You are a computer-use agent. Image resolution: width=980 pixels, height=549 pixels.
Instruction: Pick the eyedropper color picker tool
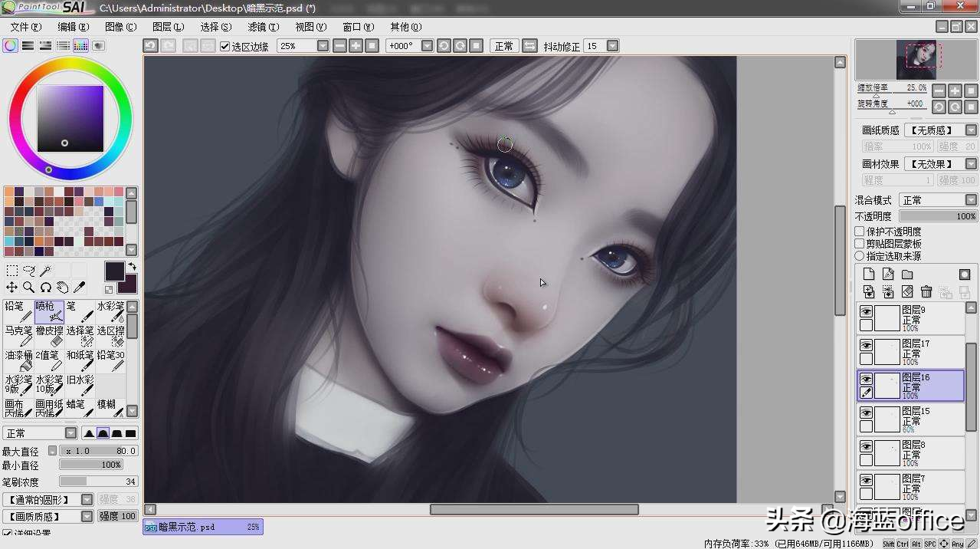pyautogui.click(x=80, y=288)
